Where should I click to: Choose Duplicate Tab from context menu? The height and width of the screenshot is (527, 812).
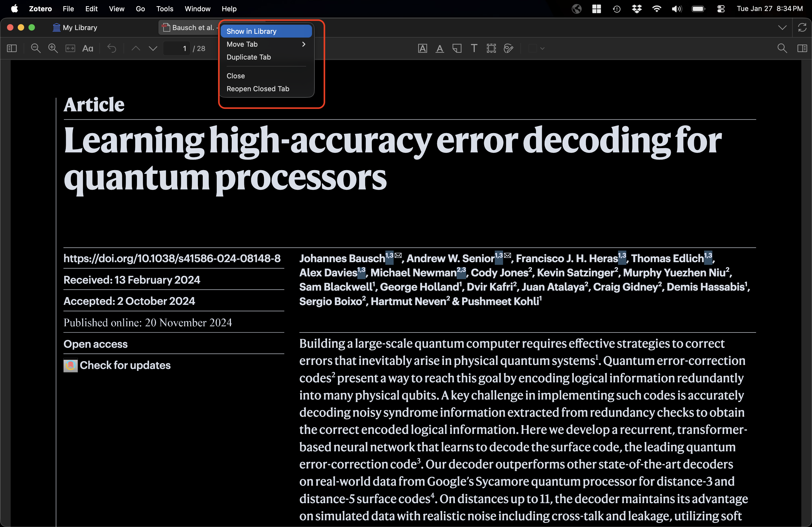tap(248, 57)
